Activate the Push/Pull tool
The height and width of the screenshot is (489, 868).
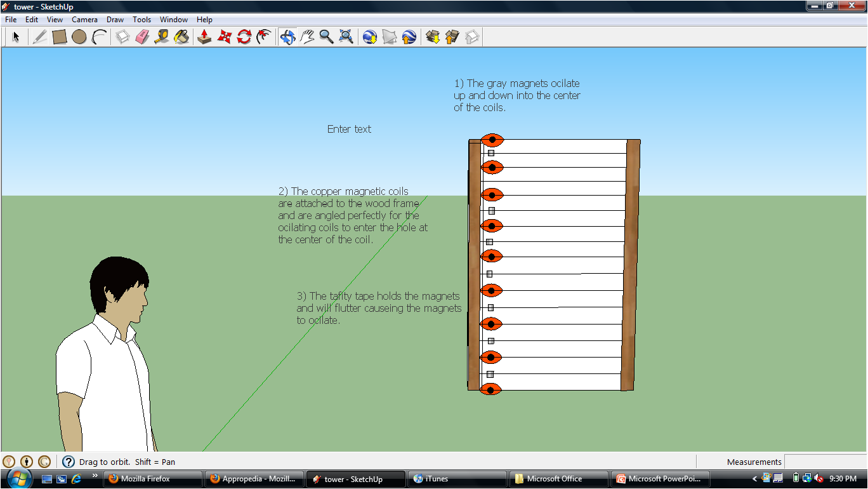point(204,37)
